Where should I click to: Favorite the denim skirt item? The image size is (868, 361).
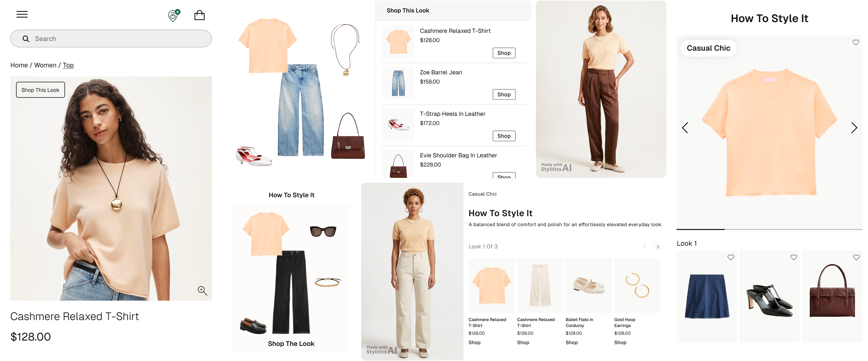click(731, 257)
